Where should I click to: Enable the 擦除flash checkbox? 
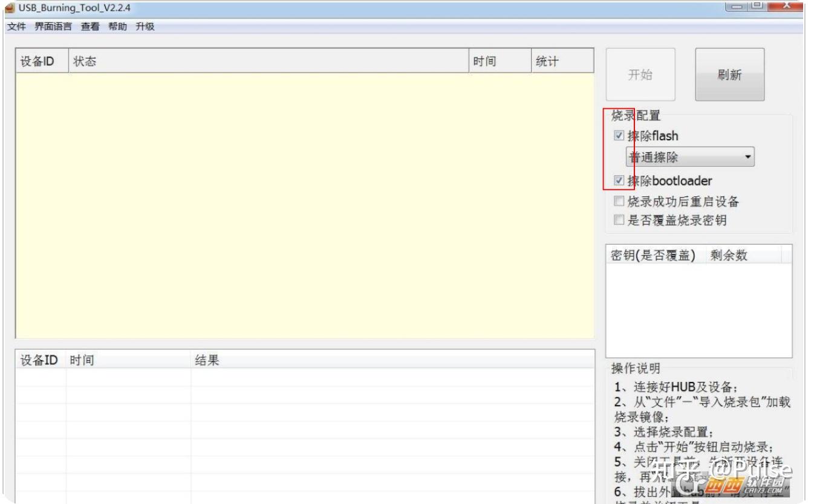619,137
